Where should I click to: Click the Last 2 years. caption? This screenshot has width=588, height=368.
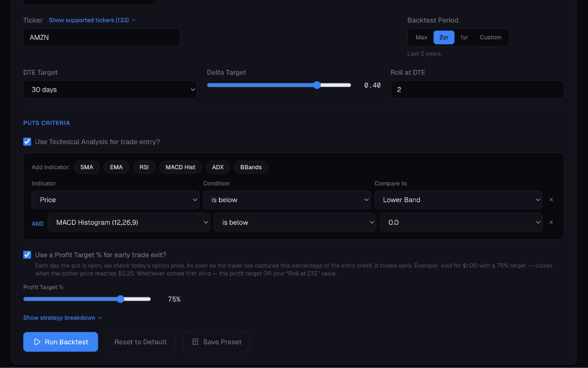click(x=424, y=53)
